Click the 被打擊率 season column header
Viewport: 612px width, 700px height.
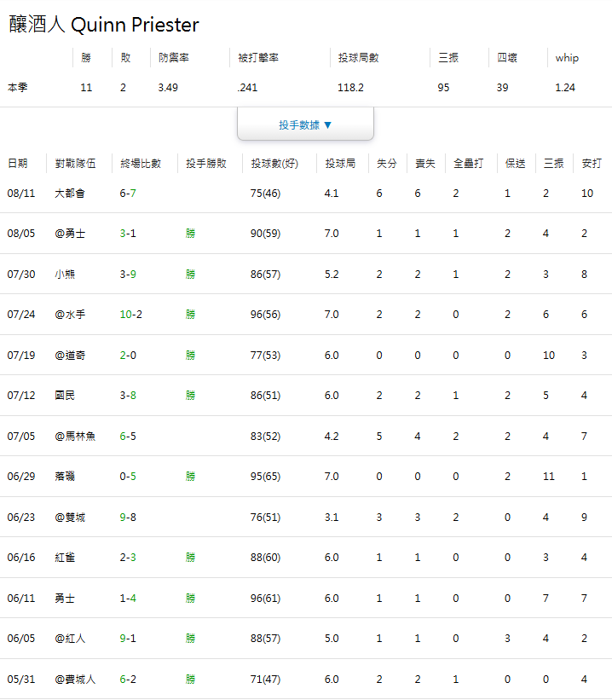tap(258, 58)
